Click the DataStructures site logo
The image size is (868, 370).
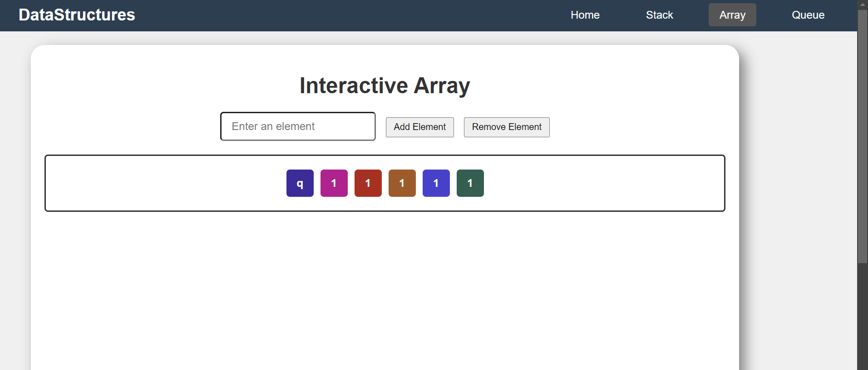pyautogui.click(x=77, y=15)
